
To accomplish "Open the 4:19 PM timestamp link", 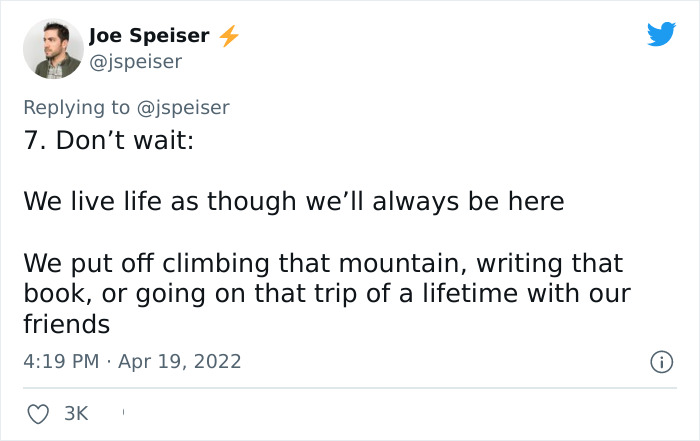I will pyautogui.click(x=60, y=361).
